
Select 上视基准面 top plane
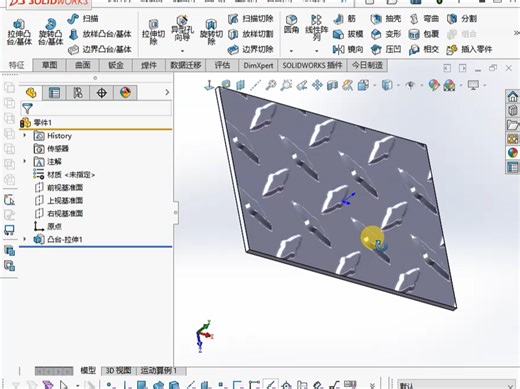click(x=59, y=200)
